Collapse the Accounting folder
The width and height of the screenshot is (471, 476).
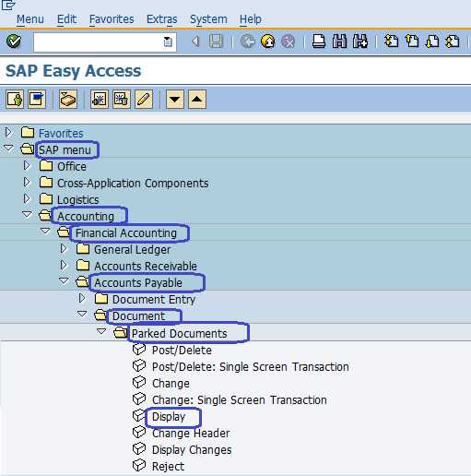coord(27,215)
